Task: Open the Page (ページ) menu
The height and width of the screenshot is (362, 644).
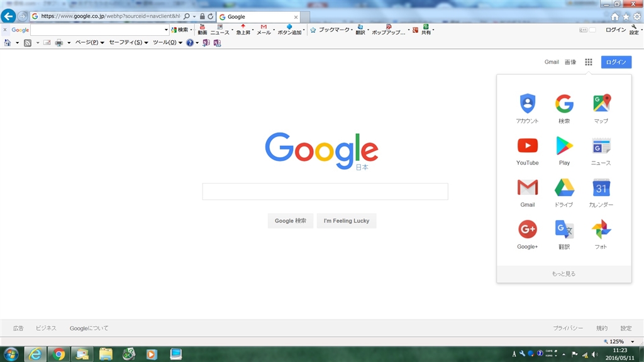Action: pos(89,42)
